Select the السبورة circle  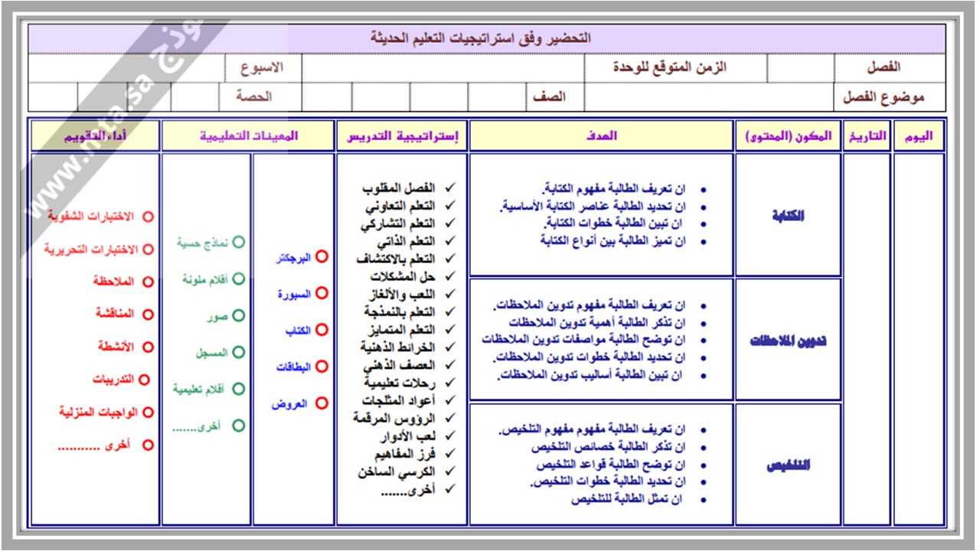(x=322, y=293)
